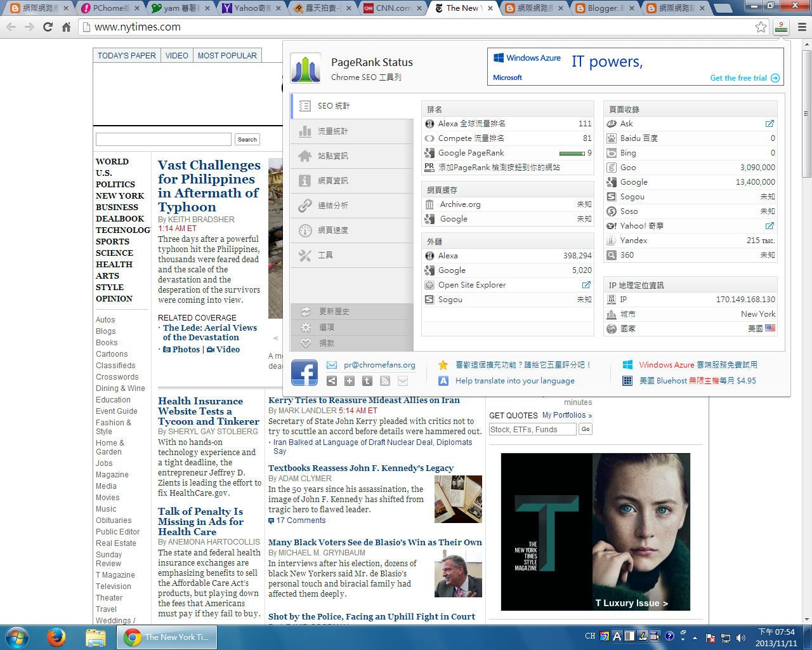Open the OPINION section link
The image size is (812, 650).
[x=114, y=299]
